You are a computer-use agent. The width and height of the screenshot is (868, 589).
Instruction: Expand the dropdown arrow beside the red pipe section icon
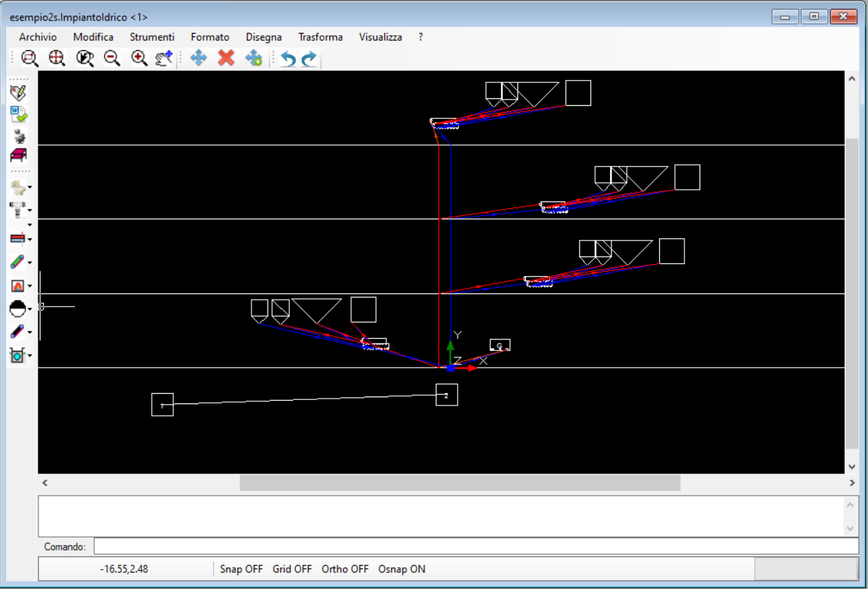click(30, 239)
